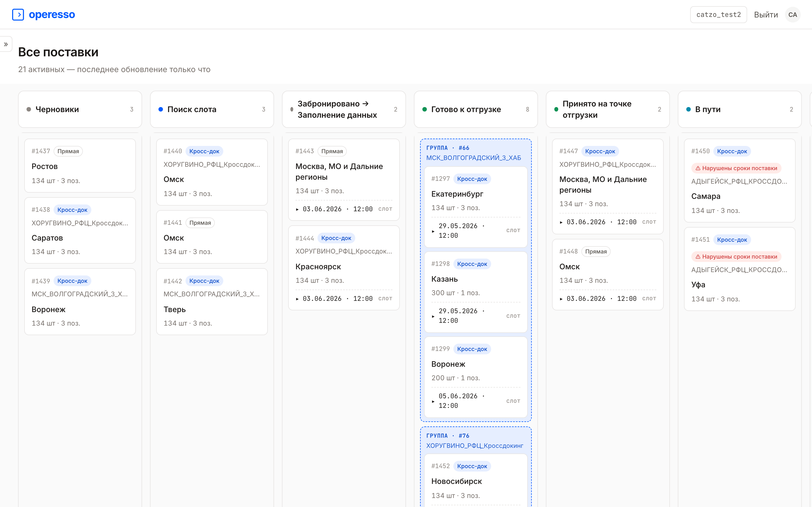Select the Черновики column header
Viewport: 812px width, 507px height.
[80, 109]
